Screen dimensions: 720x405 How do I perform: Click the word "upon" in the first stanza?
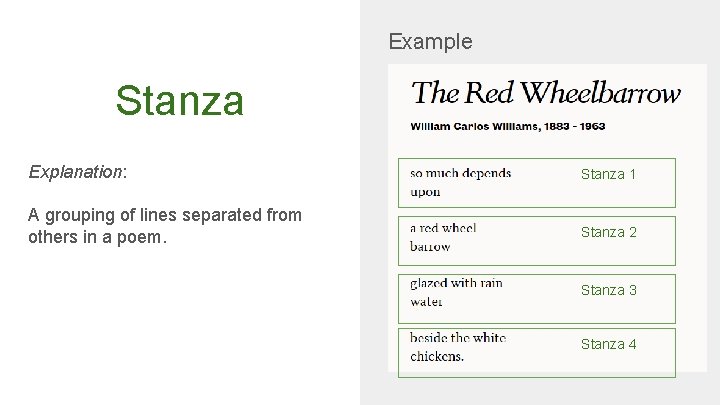[425, 191]
